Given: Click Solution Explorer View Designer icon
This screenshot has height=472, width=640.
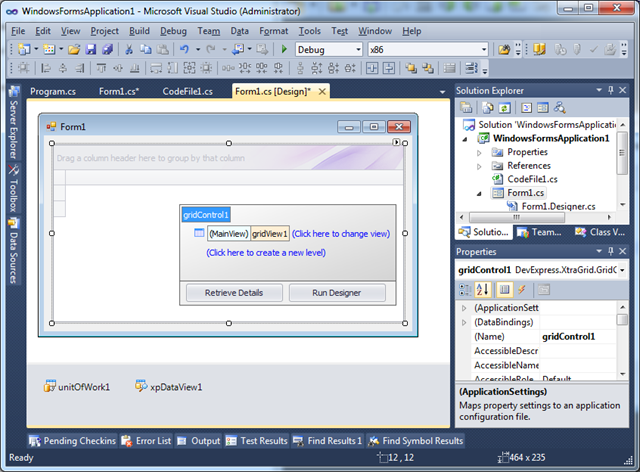Looking at the screenshot, I should tap(542, 108).
